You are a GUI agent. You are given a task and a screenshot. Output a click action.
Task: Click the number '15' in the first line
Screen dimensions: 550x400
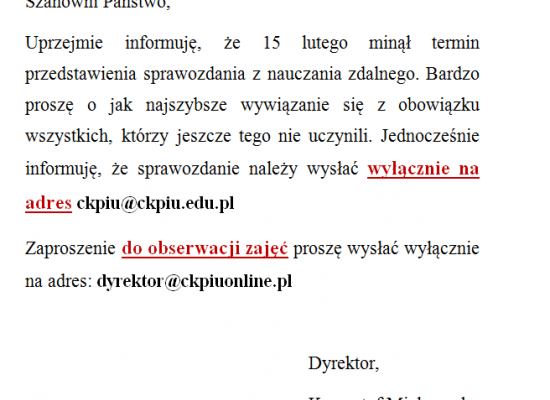271,43
